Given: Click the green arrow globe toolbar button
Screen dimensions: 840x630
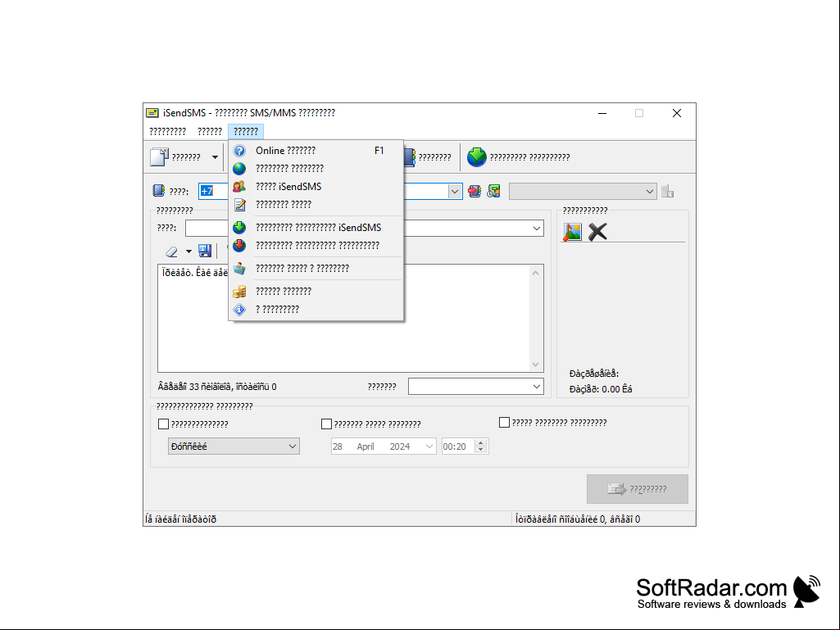Looking at the screenshot, I should (476, 157).
